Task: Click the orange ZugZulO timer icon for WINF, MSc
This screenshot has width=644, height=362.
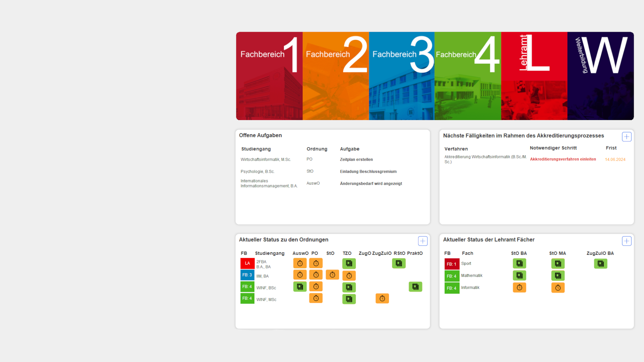Action: 382,298
